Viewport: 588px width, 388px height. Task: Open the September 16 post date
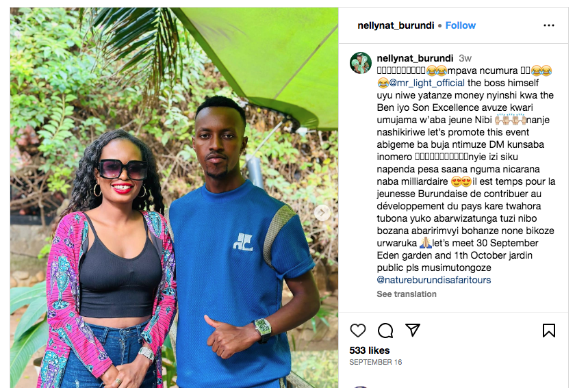[375, 362]
